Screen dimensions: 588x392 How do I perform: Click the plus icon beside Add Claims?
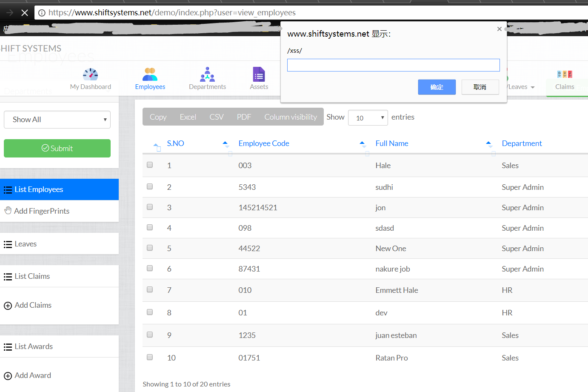point(8,306)
